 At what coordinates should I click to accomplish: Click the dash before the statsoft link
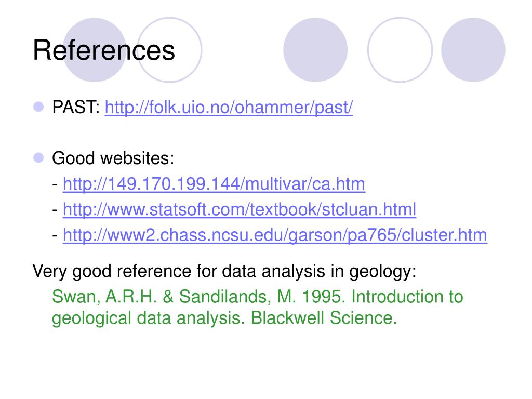[x=55, y=210]
